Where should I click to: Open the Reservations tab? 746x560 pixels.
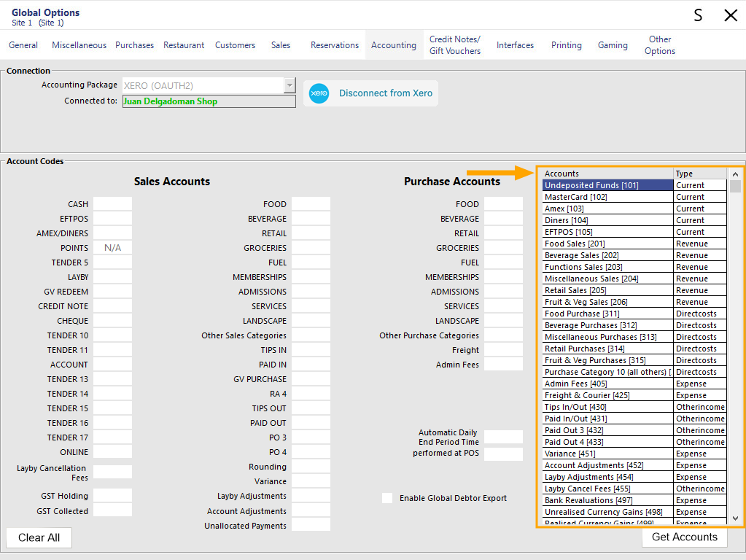tap(335, 45)
